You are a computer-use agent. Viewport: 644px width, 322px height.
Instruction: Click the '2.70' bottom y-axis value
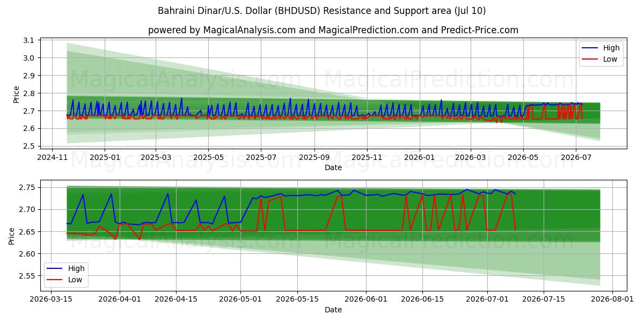[x=27, y=209]
